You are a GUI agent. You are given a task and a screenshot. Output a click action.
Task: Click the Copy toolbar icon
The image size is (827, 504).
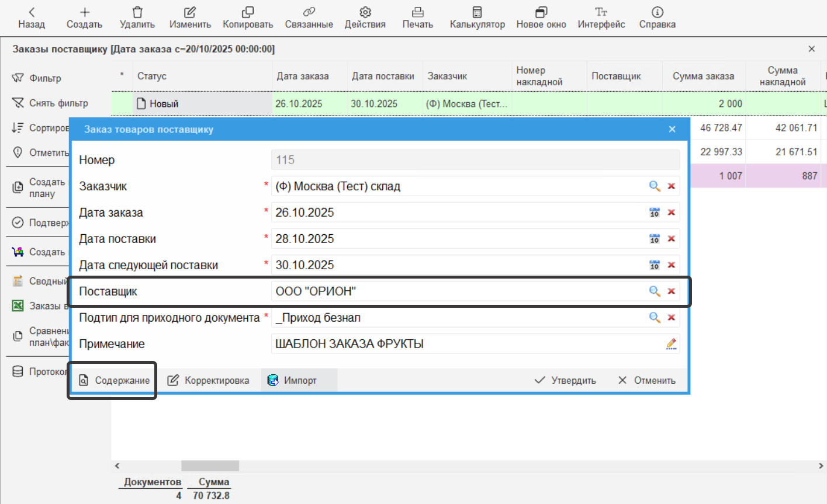(248, 12)
